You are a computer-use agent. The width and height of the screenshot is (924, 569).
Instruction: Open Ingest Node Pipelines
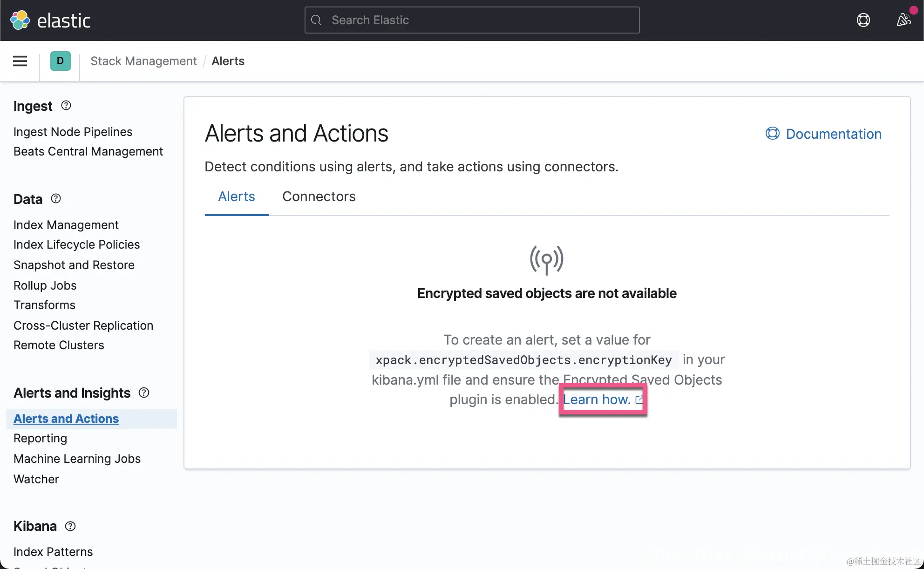click(73, 132)
